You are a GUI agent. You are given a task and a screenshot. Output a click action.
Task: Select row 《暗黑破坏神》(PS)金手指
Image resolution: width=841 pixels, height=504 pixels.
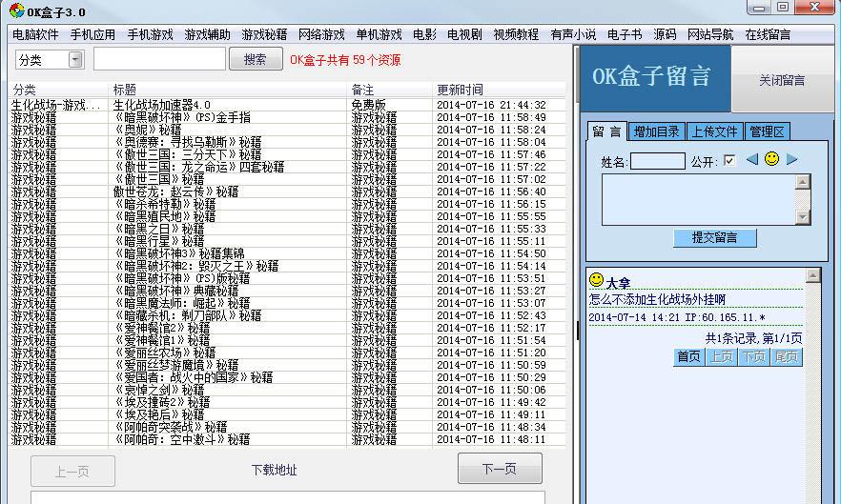point(287,117)
